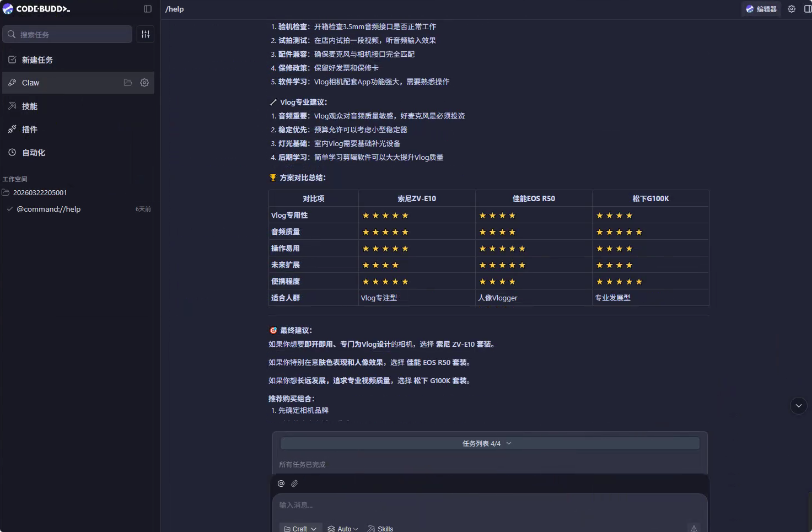Open the Auto model dropdown
Image resolution: width=812 pixels, height=532 pixels.
point(343,528)
